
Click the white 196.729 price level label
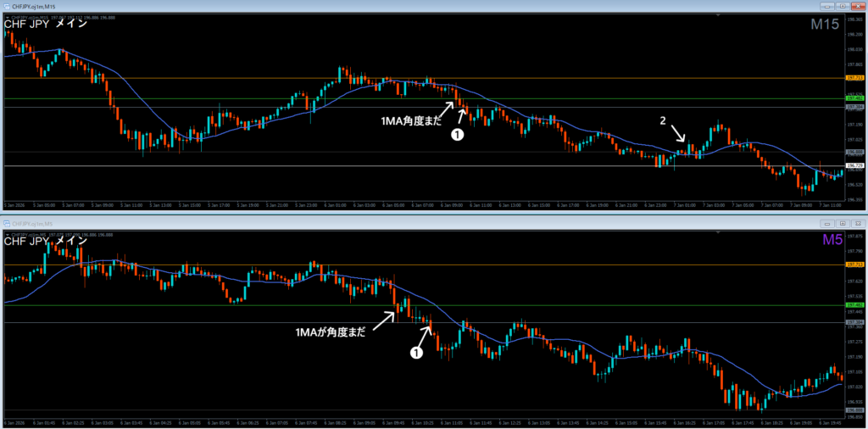[x=855, y=165]
